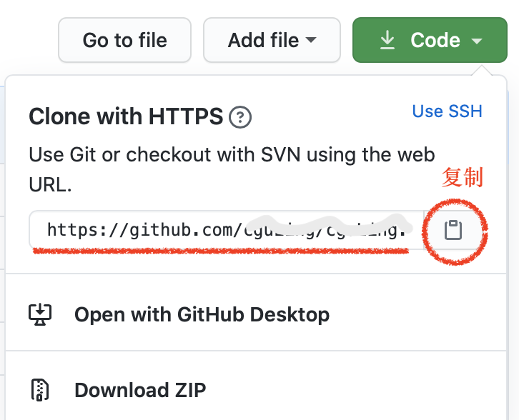This screenshot has height=420, width=519.
Task: Click the popover pointer below Code button
Action: point(483,71)
